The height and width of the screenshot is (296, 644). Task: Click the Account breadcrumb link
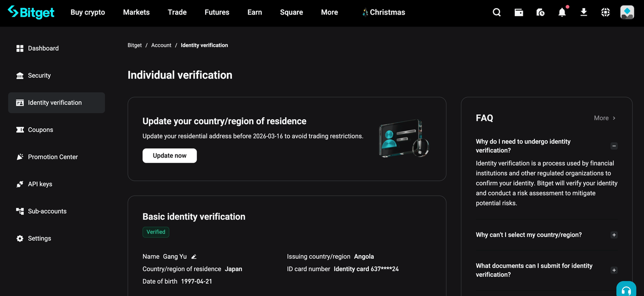161,45
